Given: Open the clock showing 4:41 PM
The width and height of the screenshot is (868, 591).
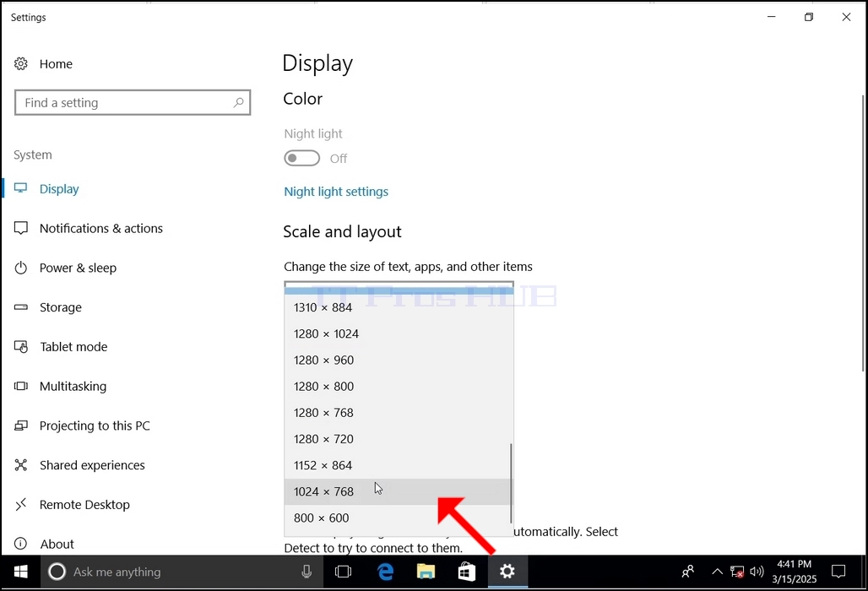Looking at the screenshot, I should 795,572.
